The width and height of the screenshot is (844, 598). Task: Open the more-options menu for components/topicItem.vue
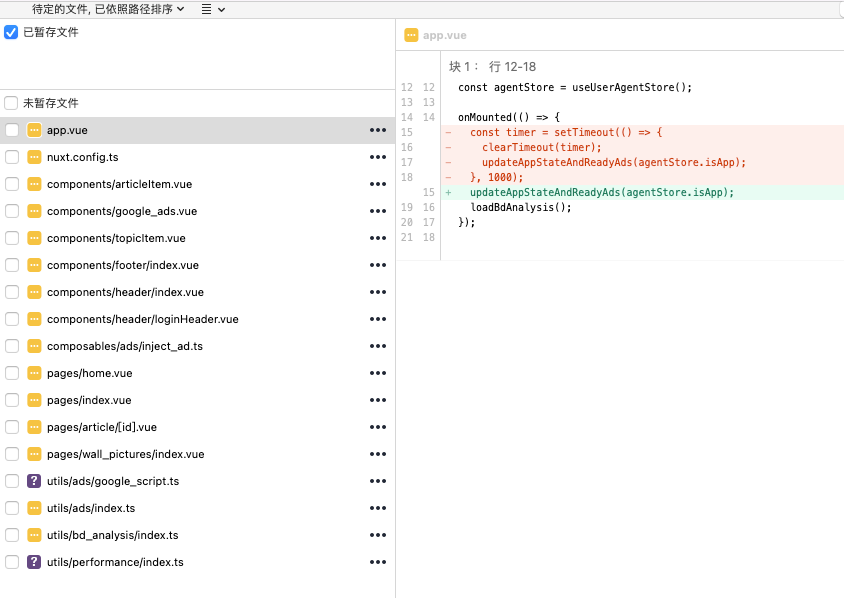point(378,238)
